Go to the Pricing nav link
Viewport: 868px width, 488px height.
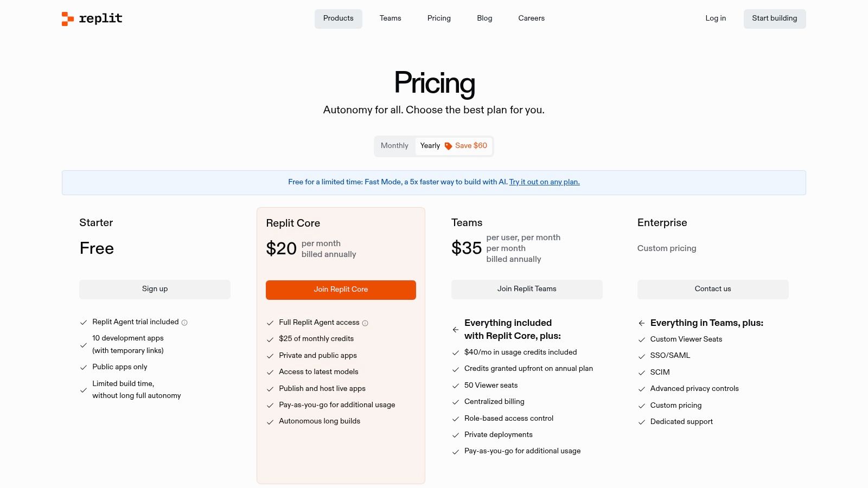tap(439, 18)
